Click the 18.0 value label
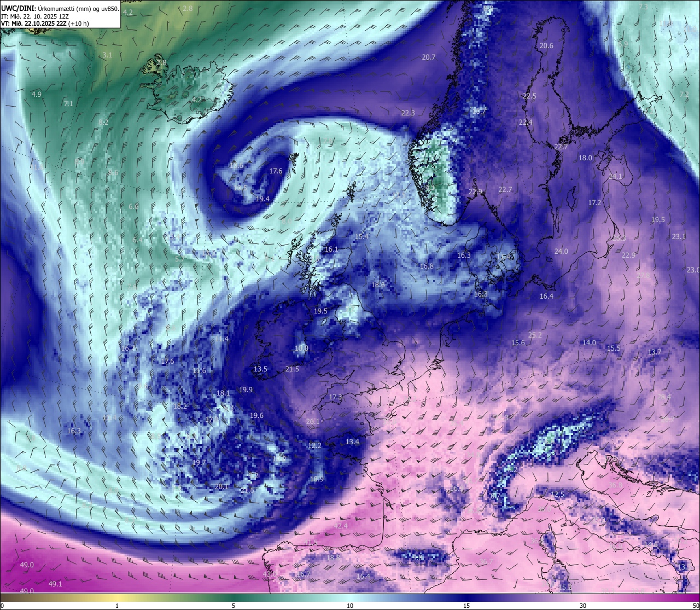 [x=585, y=158]
